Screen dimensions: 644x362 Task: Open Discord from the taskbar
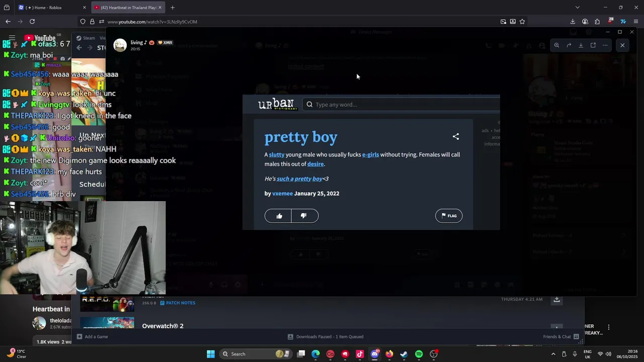point(374,354)
